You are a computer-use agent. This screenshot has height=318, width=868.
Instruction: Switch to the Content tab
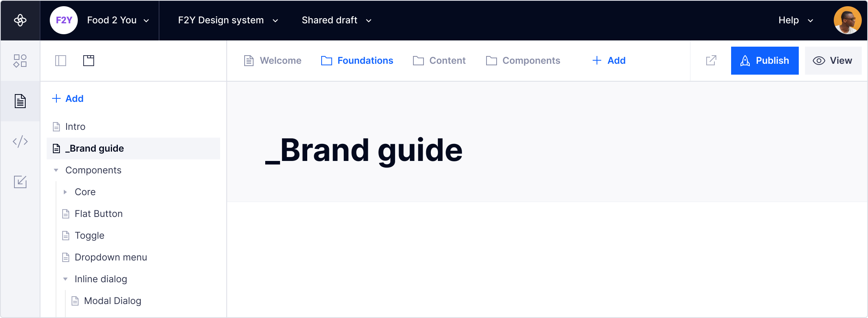[439, 61]
